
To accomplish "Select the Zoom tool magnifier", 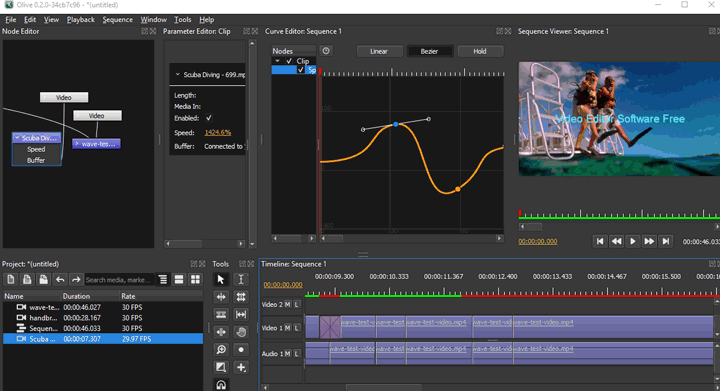I will pyautogui.click(x=221, y=350).
